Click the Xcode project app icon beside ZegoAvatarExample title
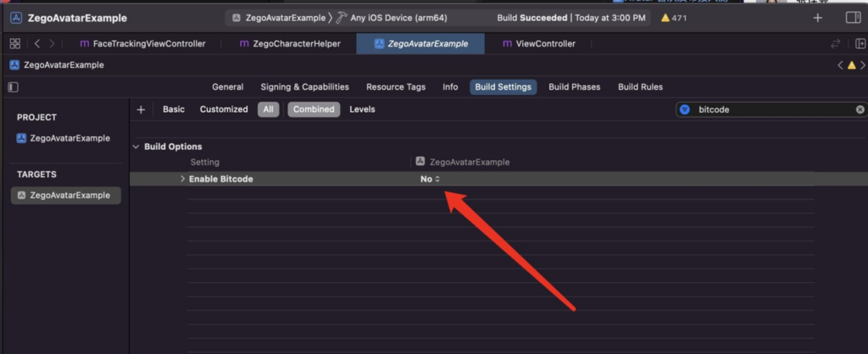 tap(16, 19)
